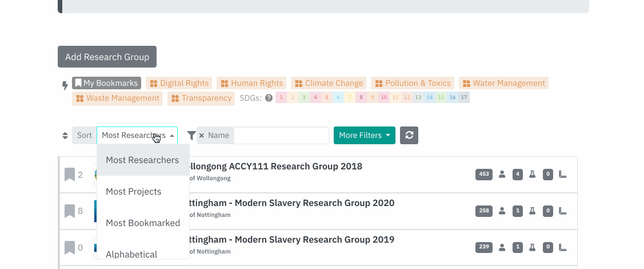Click the 4 projects badge in ACCY111 row
The width and height of the screenshot is (644, 269).
(518, 175)
